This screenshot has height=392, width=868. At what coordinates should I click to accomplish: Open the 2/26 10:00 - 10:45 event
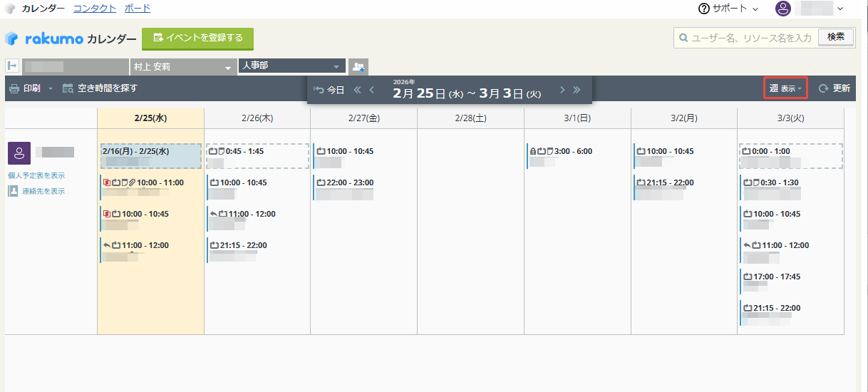[258, 187]
